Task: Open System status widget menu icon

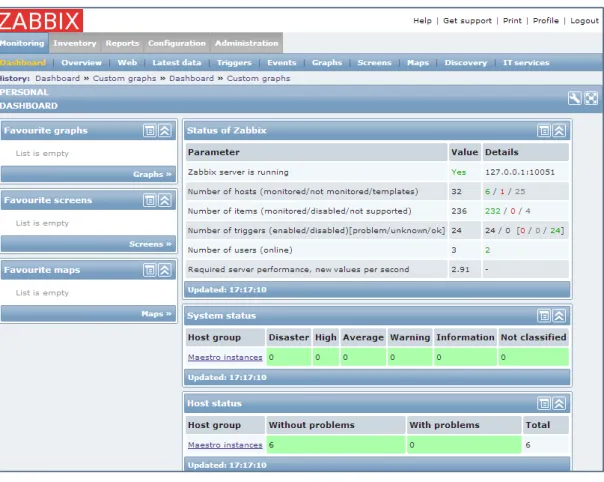Action: (544, 316)
